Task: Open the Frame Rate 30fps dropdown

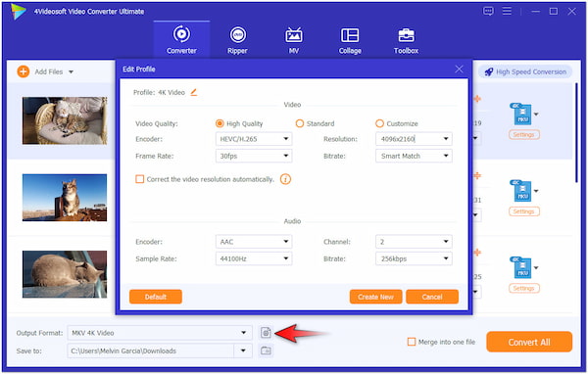Action: pyautogui.click(x=254, y=156)
